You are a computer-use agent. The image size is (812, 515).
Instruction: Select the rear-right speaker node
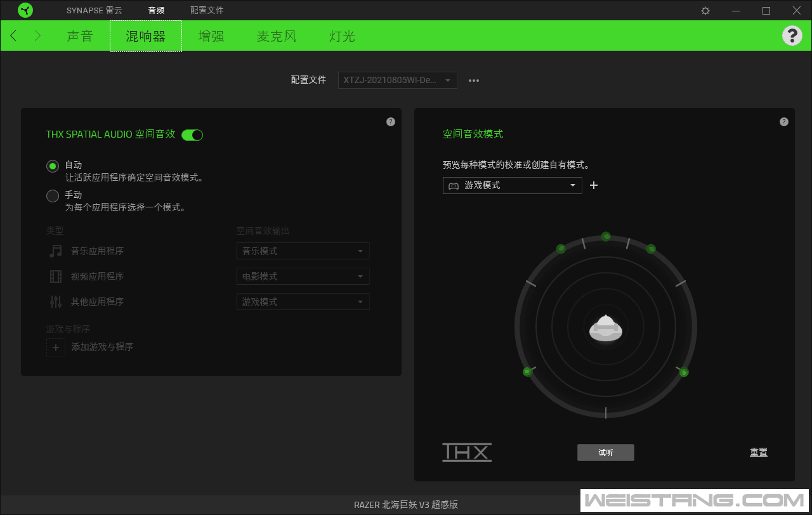pos(684,372)
